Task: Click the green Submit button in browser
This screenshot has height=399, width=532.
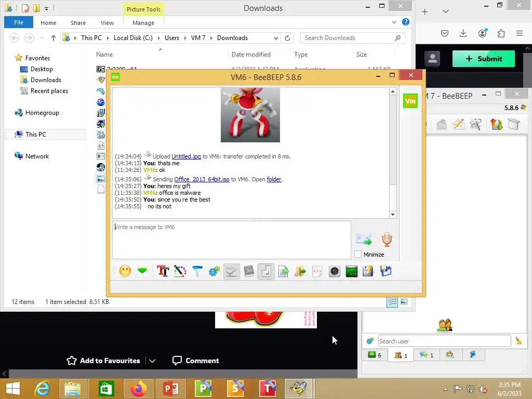Action: (484, 59)
